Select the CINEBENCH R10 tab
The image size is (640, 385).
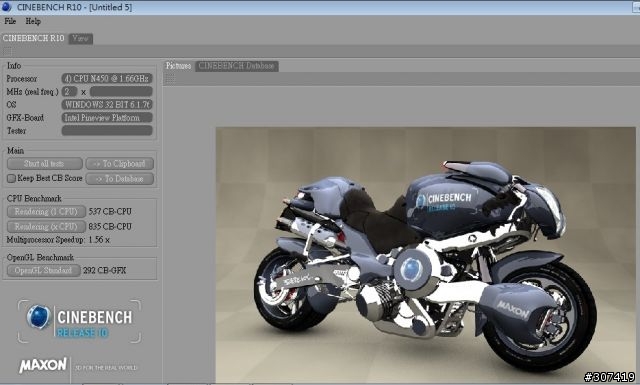tap(33, 38)
